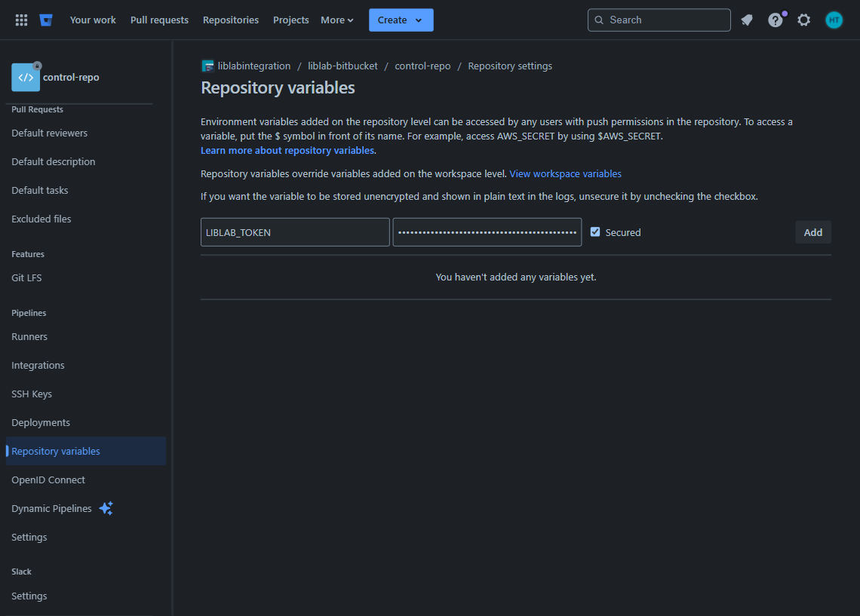Switch to Pull requests in the top navigation

click(159, 20)
